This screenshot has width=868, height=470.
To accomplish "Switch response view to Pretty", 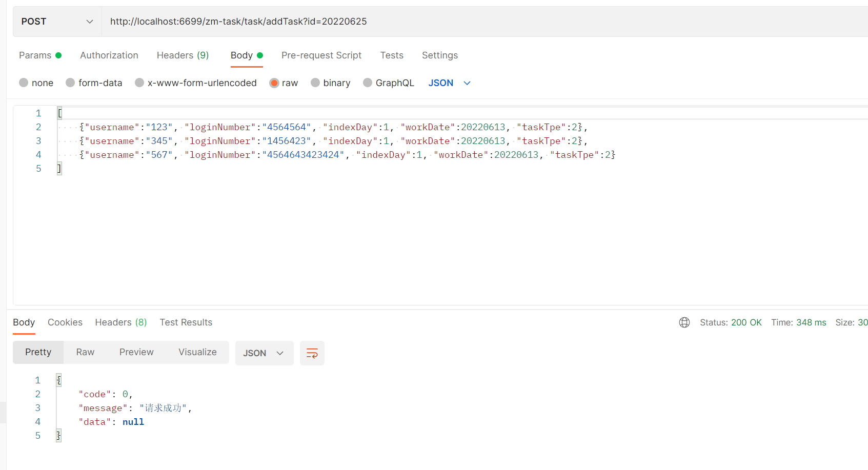I will [38, 352].
